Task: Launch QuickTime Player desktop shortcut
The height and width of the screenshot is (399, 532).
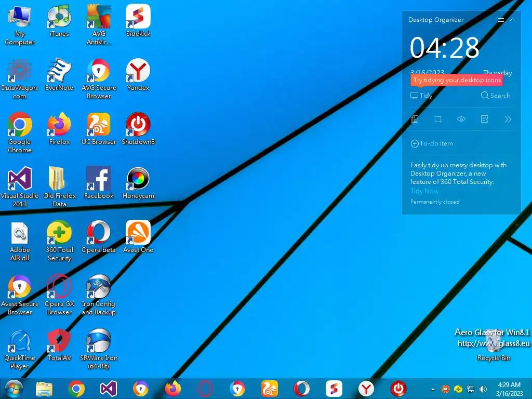Action: [x=19, y=349]
